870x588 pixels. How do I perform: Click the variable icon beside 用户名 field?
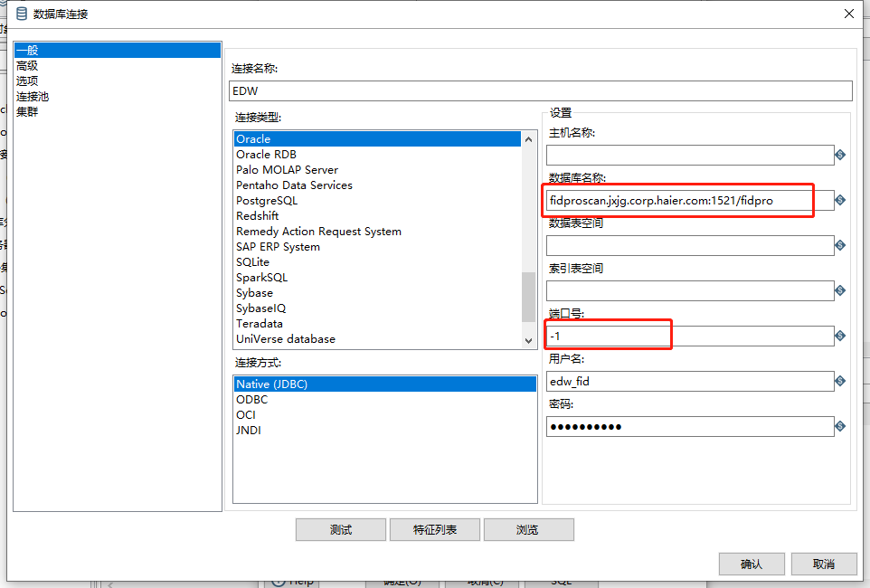[x=840, y=381]
